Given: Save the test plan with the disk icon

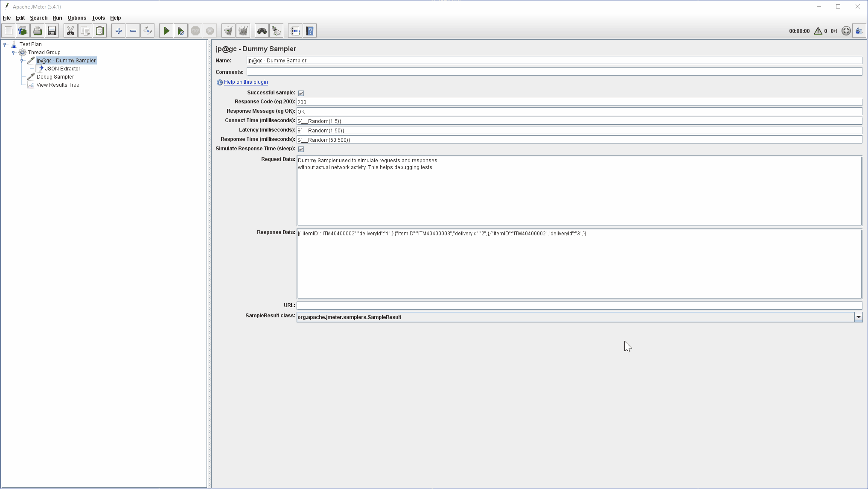Looking at the screenshot, I should (52, 30).
